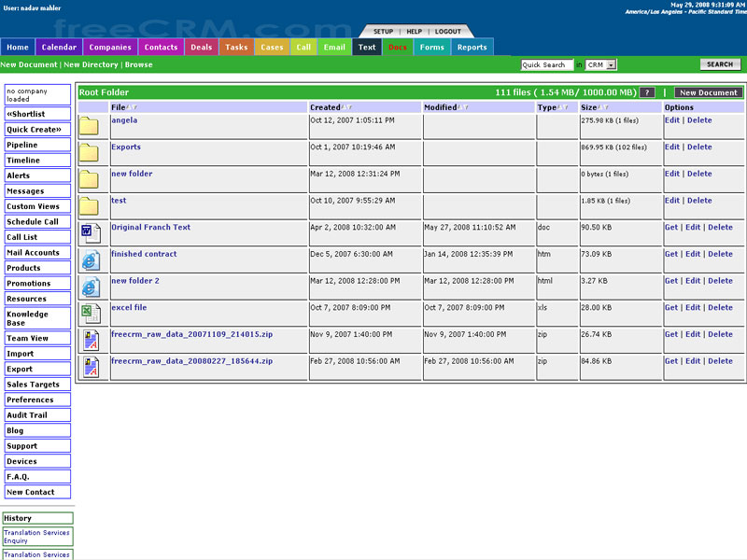Screen dimensions: 747x560
Task: Sort by Created column arrows
Action: [x=346, y=107]
